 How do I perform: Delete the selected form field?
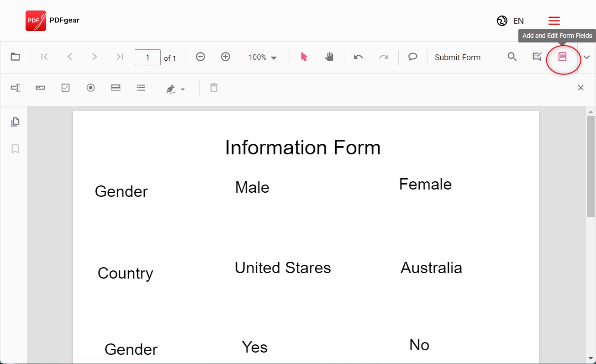(214, 88)
